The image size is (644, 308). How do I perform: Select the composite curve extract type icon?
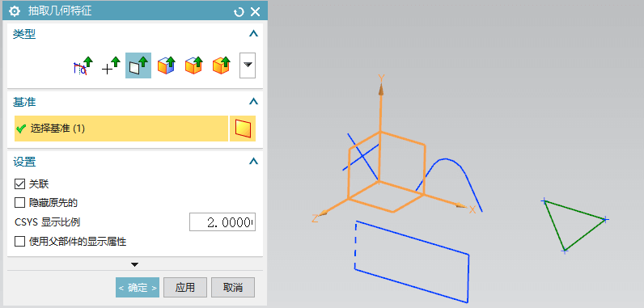[83, 65]
